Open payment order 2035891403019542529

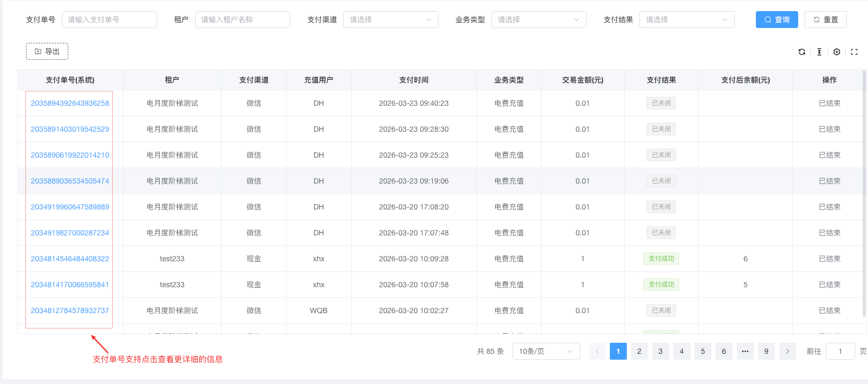(x=70, y=129)
